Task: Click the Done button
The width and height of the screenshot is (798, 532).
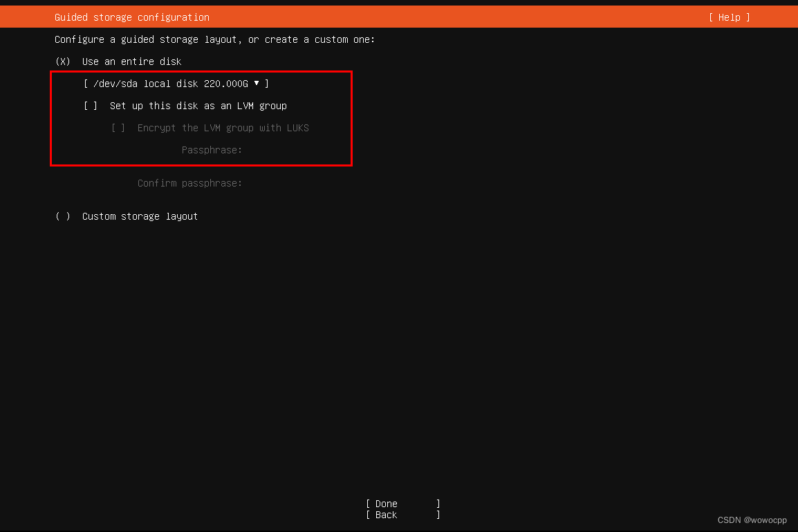Action: 402,504
